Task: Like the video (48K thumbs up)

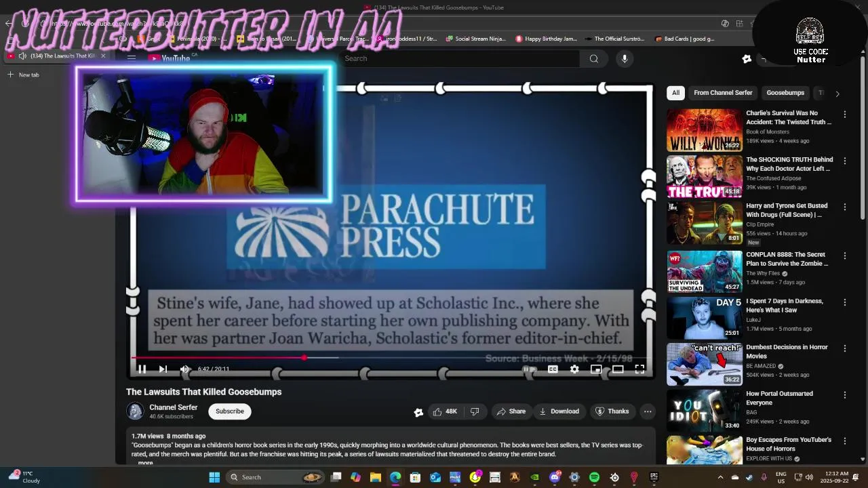Action: (445, 411)
